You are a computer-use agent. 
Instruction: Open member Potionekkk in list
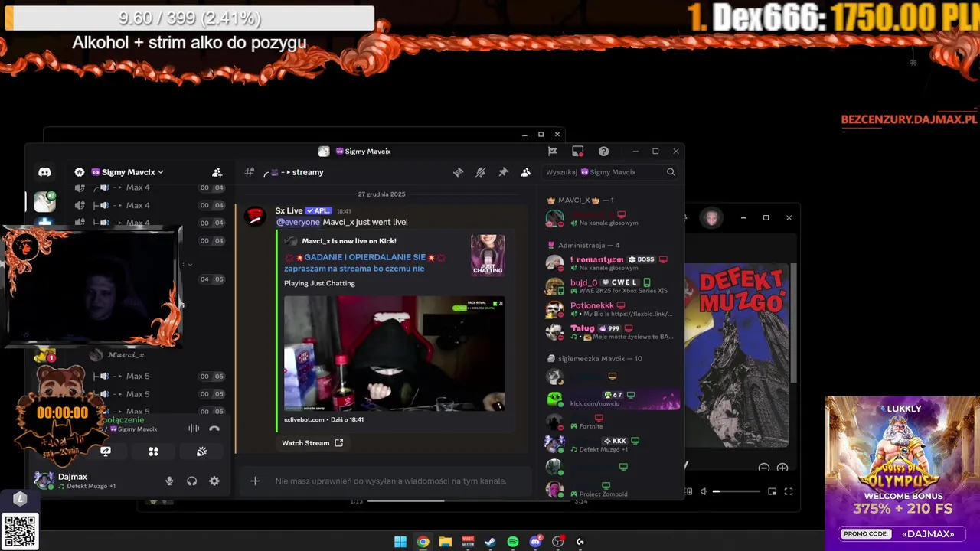611,309
